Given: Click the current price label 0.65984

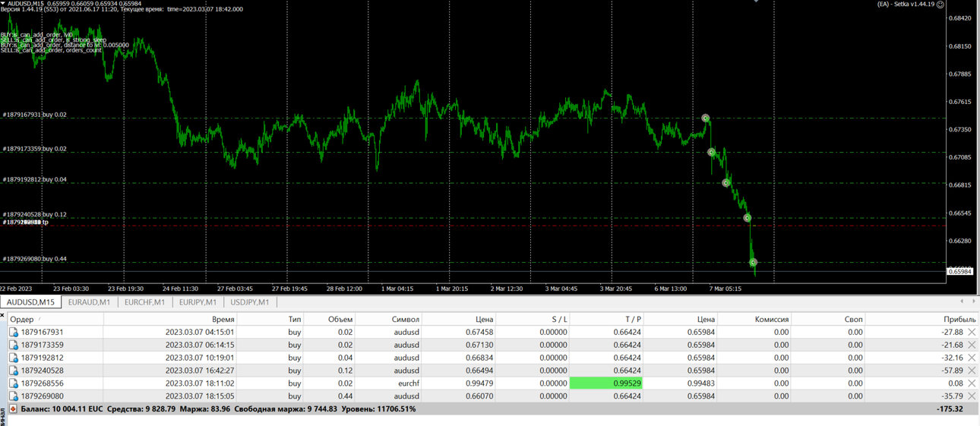Looking at the screenshot, I should tap(962, 271).
